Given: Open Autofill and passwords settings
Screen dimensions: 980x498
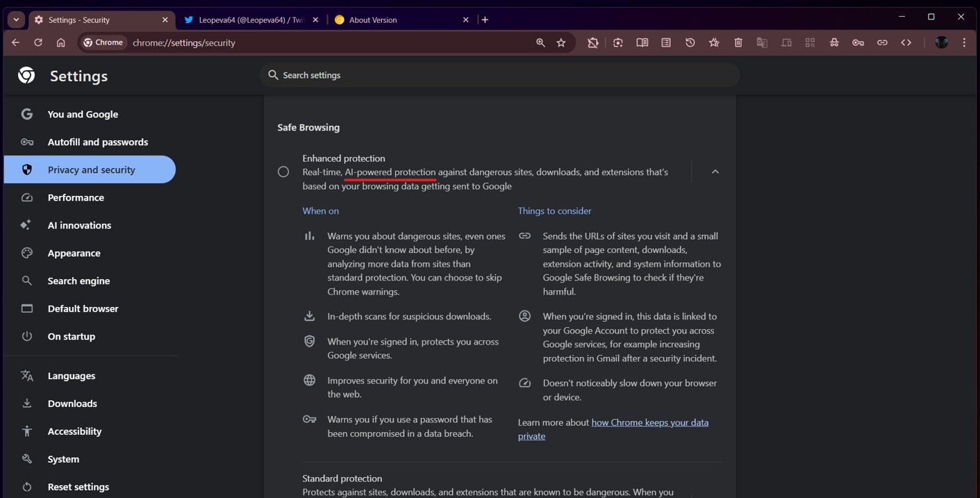Looking at the screenshot, I should [x=90, y=142].
